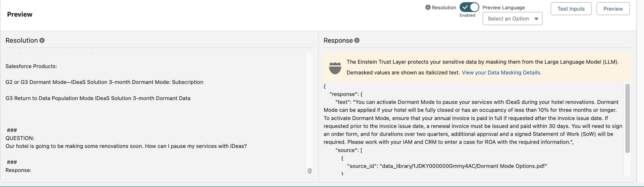
Task: Click the "Response:" line ending the prompt
Action: pyautogui.click(x=18, y=170)
